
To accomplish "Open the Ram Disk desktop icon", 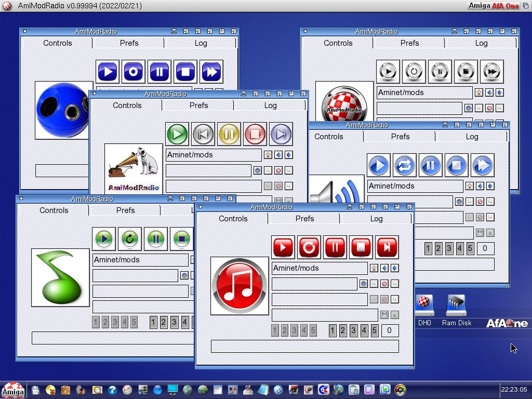I will click(x=456, y=310).
